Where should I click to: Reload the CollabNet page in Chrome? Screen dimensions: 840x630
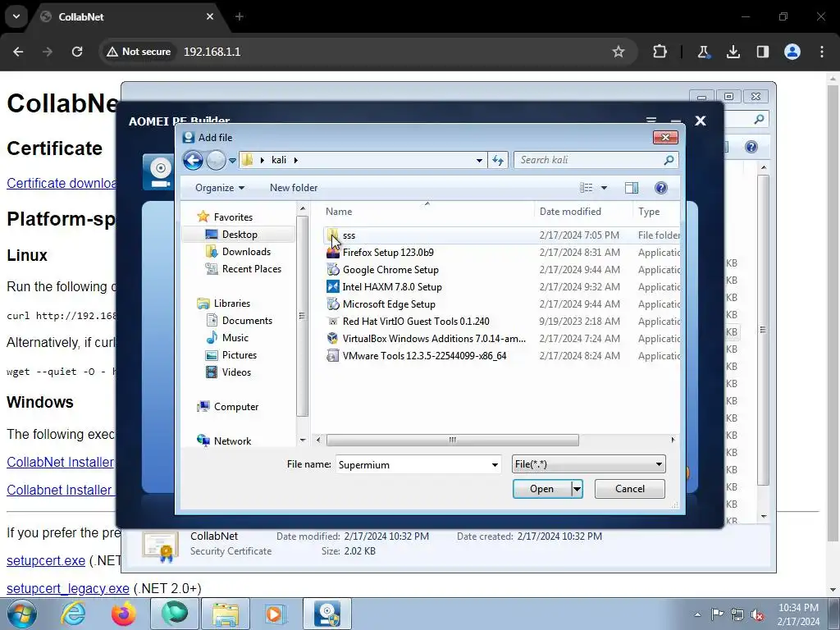(77, 52)
